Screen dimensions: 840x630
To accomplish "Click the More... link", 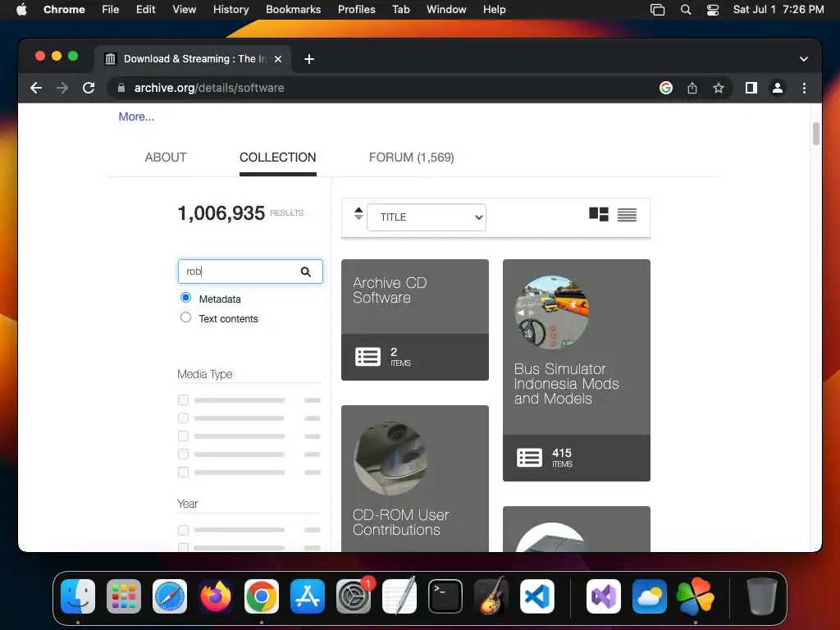I will coord(136,116).
